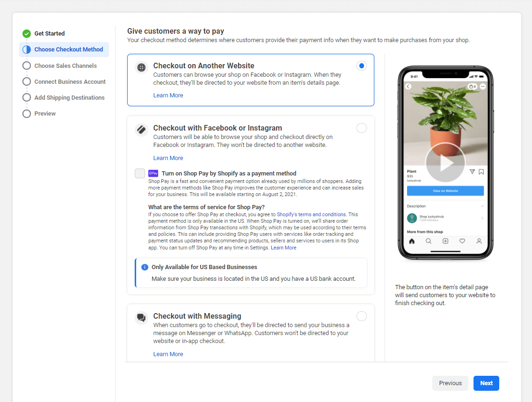Click the blue info icon beside Only Available for US

[145, 267]
